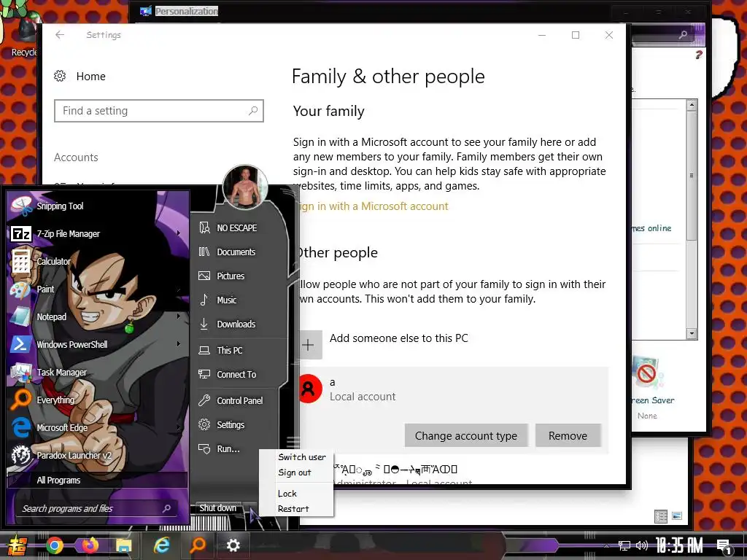Launch 7-Zip File Manager
Screen dimensions: 747x560
[98, 234]
